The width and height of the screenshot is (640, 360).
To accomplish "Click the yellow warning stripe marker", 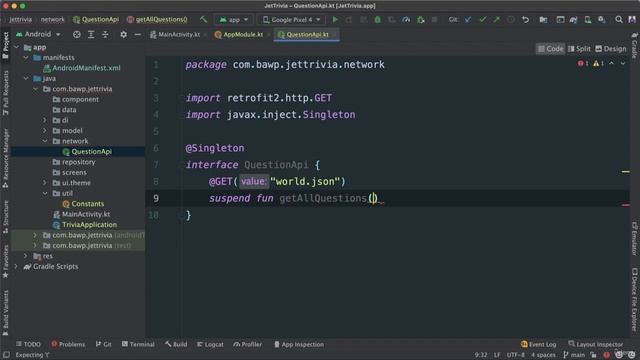I will tap(625, 172).
